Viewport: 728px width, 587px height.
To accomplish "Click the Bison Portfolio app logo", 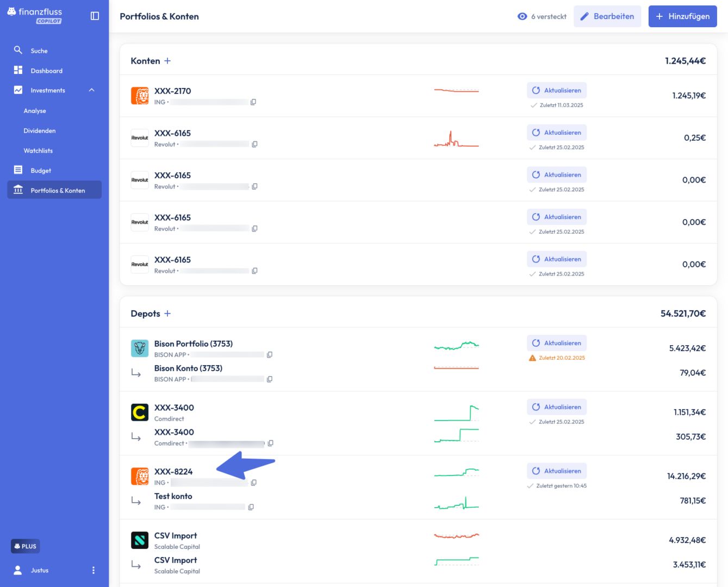I will pyautogui.click(x=140, y=348).
